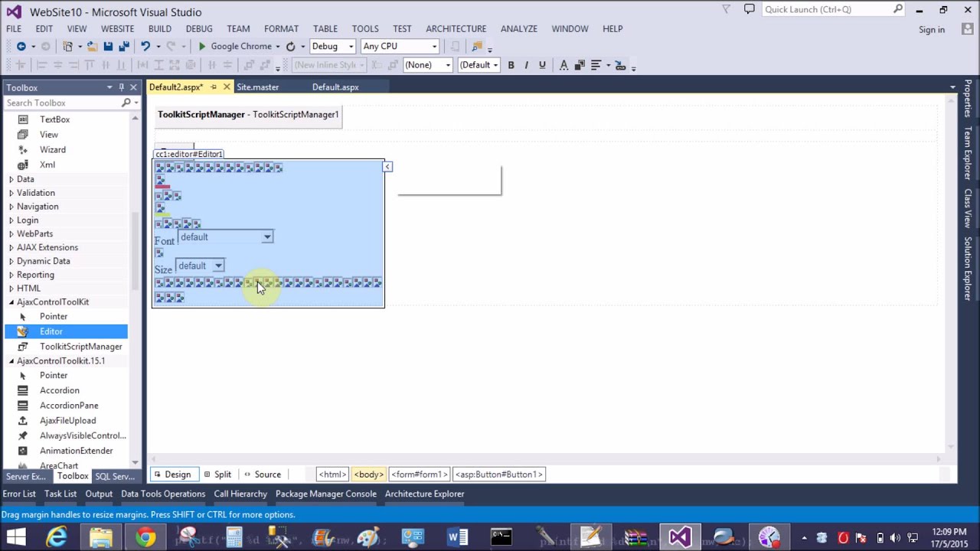The width and height of the screenshot is (980, 551).
Task: Start debugging with the green play icon
Action: tap(202, 47)
